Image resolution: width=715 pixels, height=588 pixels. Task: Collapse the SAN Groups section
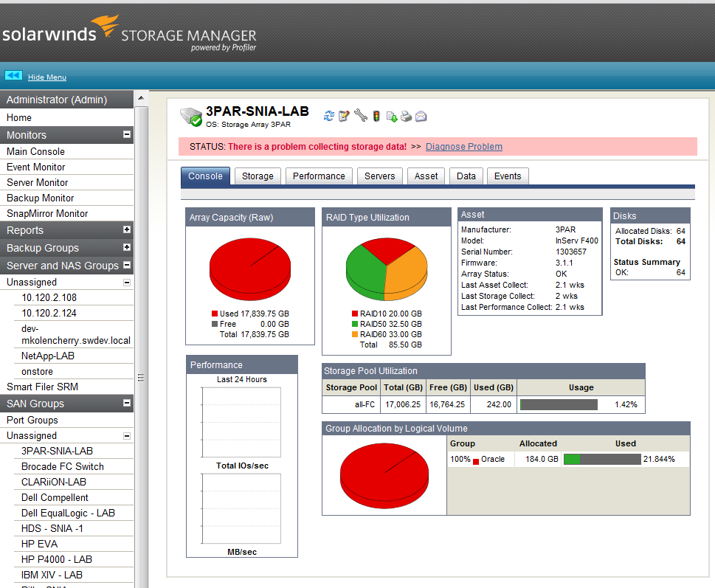[127, 403]
